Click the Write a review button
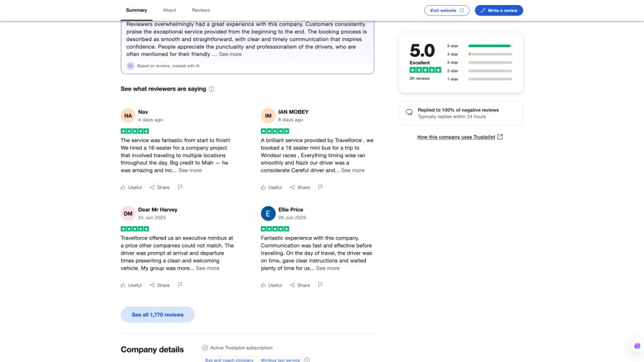The height and width of the screenshot is (362, 644). pos(499,10)
